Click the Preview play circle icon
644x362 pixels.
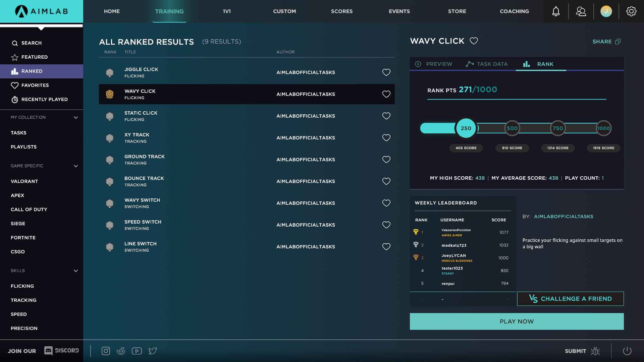click(418, 64)
